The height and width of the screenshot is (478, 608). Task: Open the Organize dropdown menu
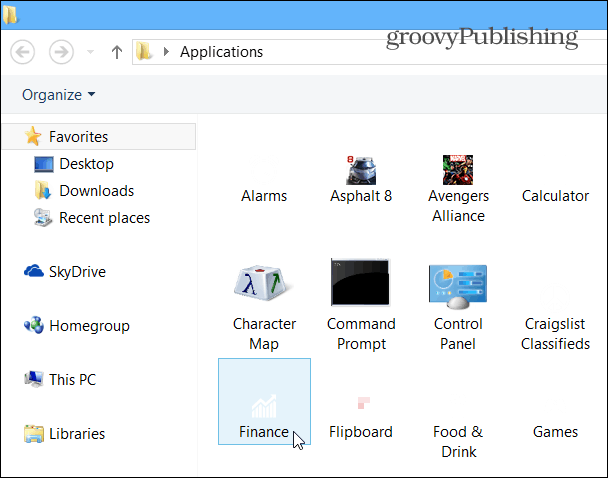point(59,95)
